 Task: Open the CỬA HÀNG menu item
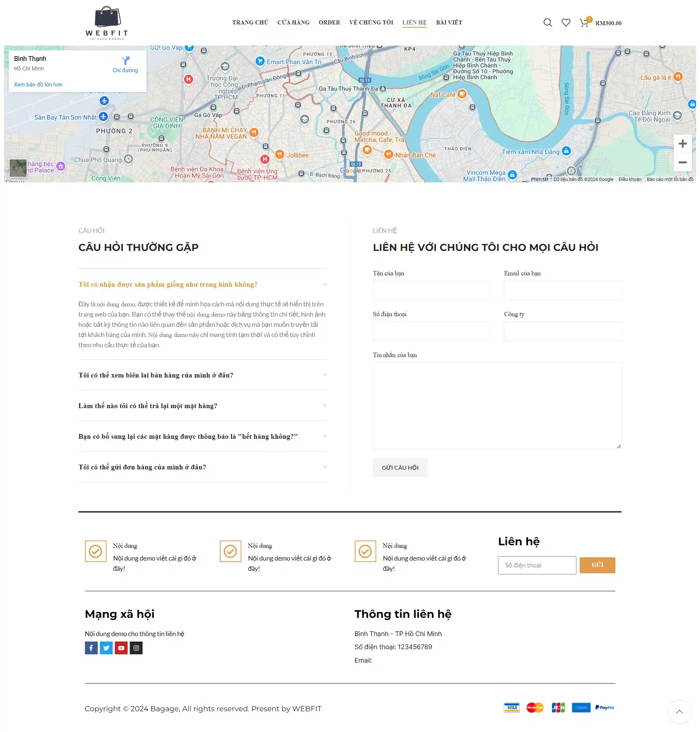(293, 23)
